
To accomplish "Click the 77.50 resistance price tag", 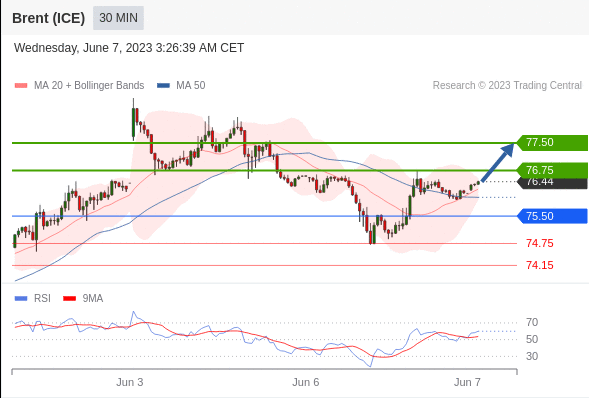I will [552, 143].
